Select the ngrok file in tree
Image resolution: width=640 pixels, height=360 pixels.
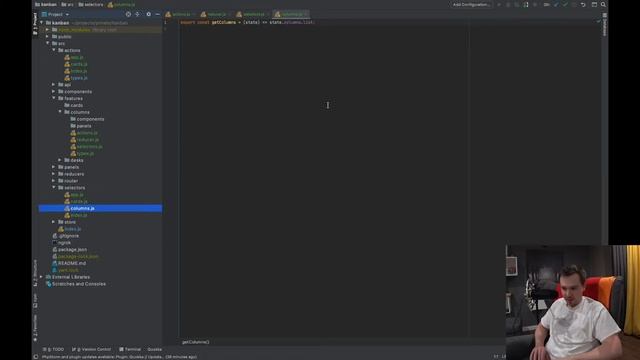point(61,242)
